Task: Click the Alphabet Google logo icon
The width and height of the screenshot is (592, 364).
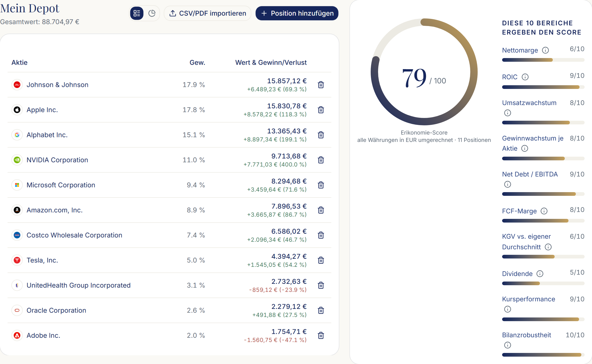Action: click(17, 135)
